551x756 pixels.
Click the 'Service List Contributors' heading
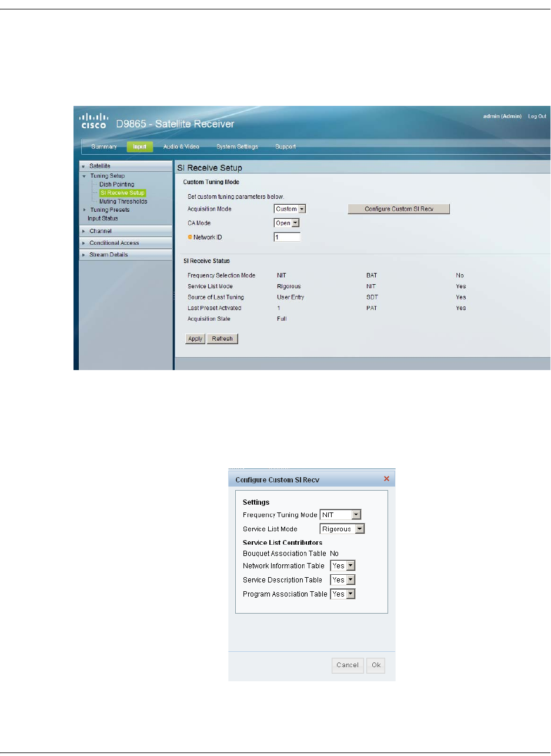tap(282, 542)
